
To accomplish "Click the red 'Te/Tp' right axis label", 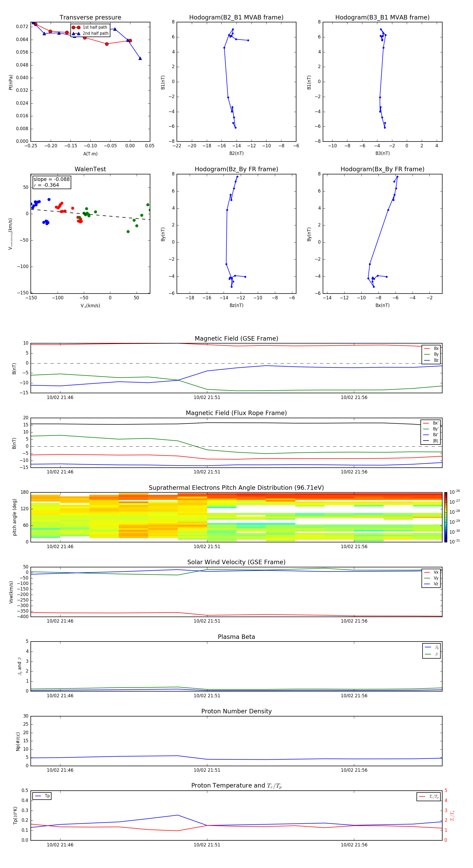I will pos(452,815).
